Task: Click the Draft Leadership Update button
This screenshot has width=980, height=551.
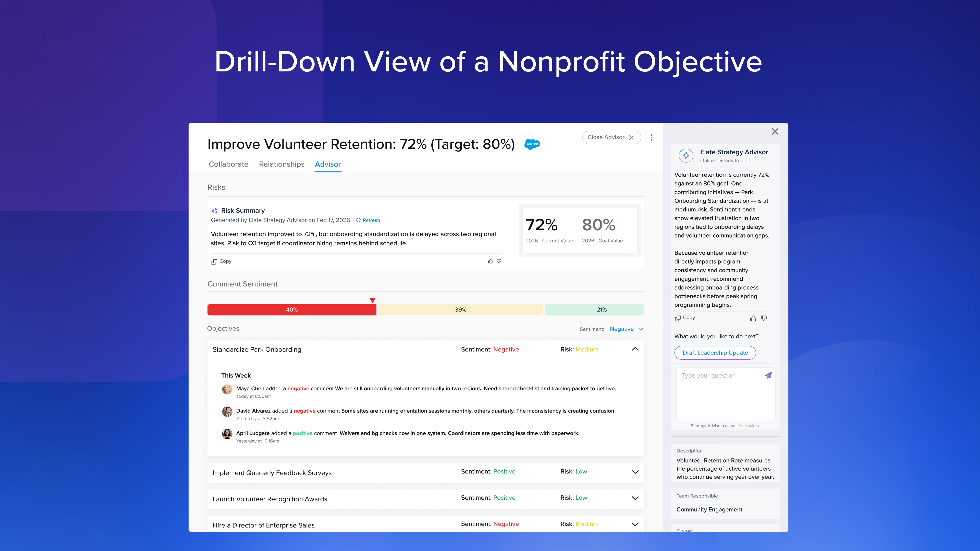Action: point(715,353)
